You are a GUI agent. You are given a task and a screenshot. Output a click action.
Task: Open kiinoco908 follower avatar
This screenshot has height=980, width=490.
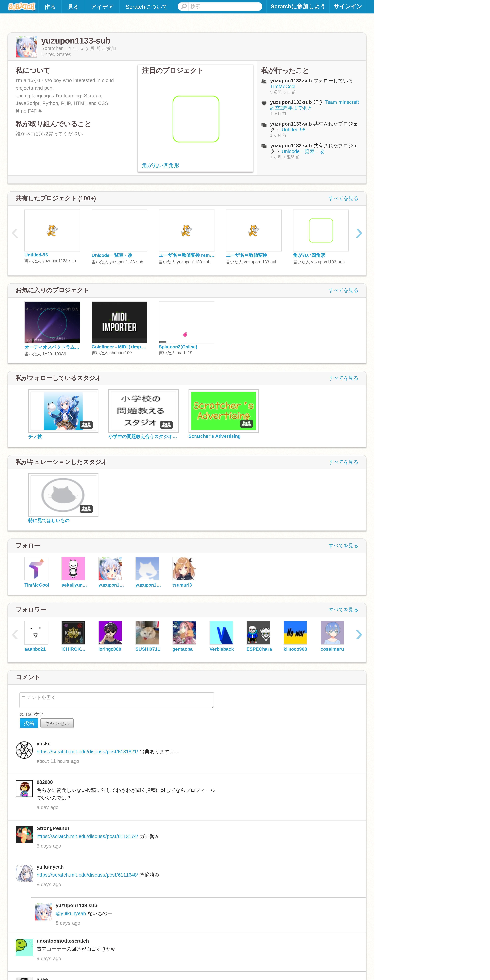(x=295, y=633)
